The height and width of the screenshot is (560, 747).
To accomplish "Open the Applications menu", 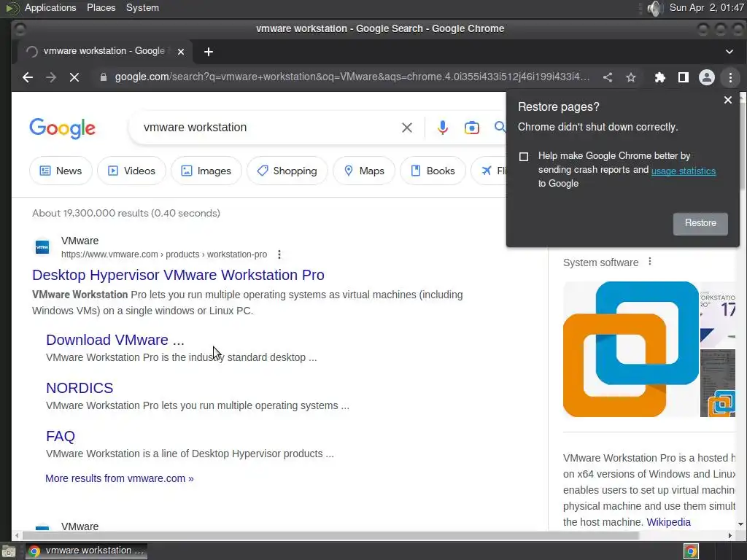I will coord(50,7).
